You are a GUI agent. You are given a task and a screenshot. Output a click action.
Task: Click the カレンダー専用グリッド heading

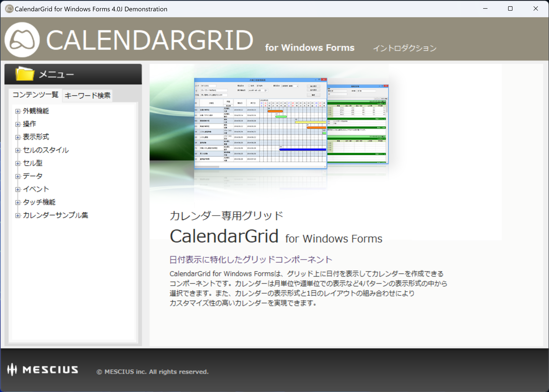[x=226, y=216]
